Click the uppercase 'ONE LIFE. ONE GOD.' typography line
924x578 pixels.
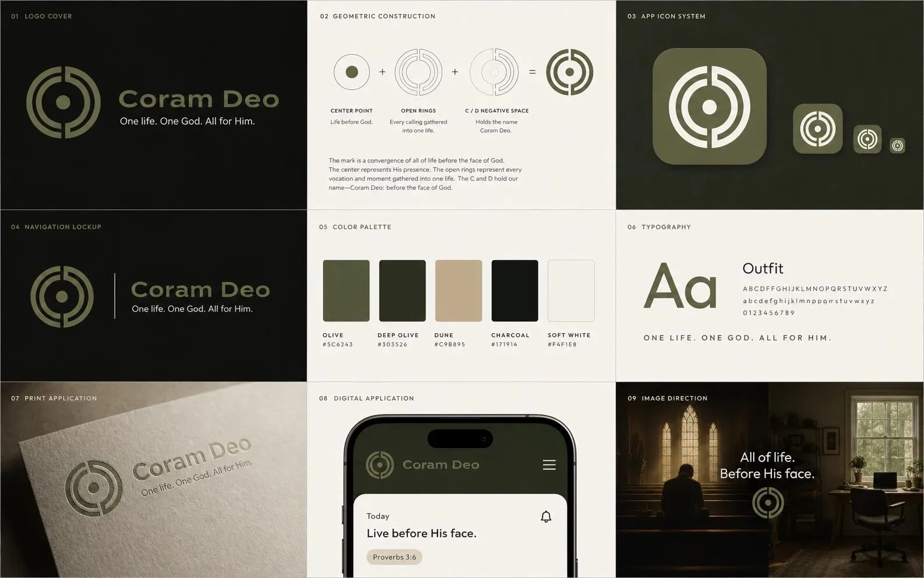click(x=737, y=338)
